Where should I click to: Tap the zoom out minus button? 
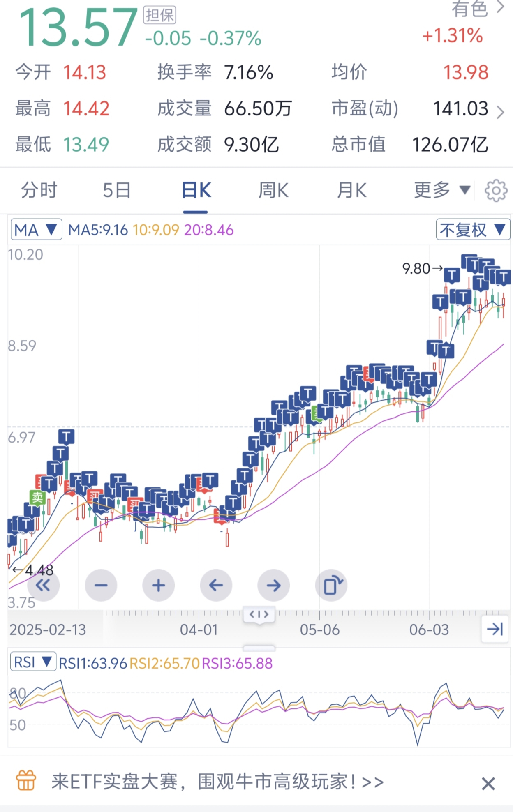[101, 585]
